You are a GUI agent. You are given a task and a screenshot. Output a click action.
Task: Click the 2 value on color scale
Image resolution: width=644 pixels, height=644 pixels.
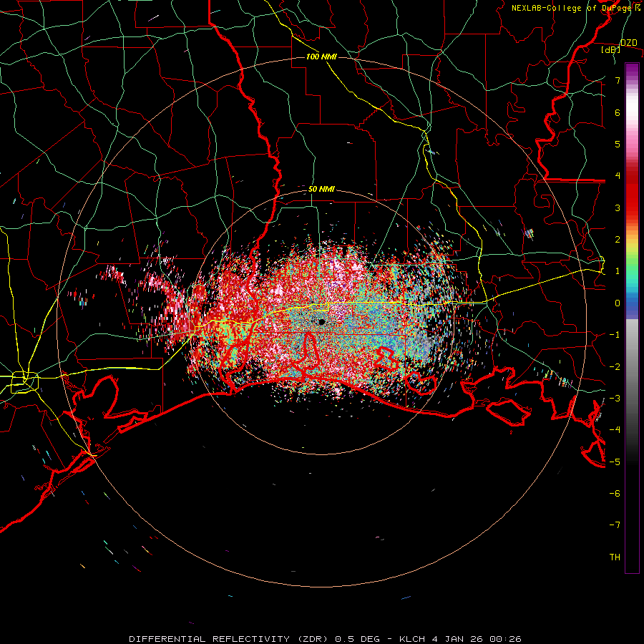click(x=618, y=240)
